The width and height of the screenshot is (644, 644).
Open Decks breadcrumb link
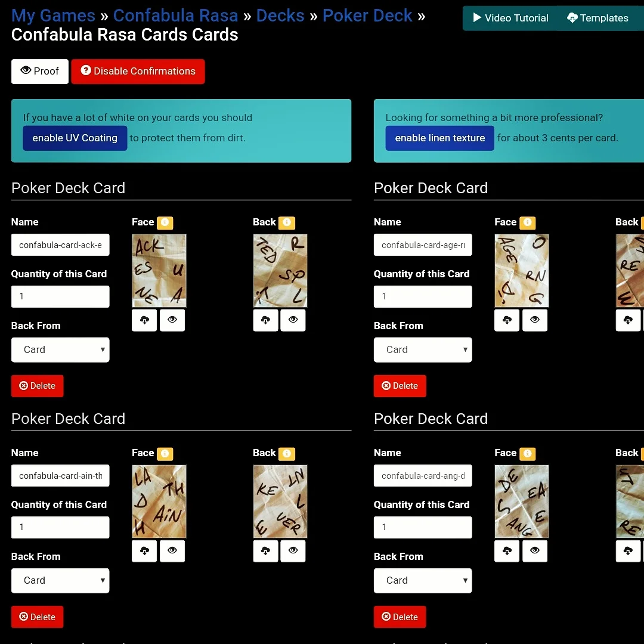point(280,16)
